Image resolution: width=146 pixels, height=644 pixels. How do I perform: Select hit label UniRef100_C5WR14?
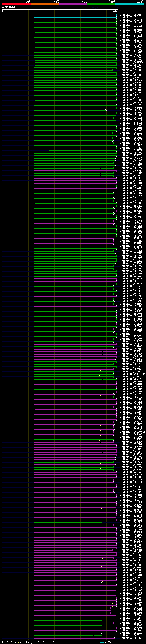pyautogui.click(x=131, y=608)
